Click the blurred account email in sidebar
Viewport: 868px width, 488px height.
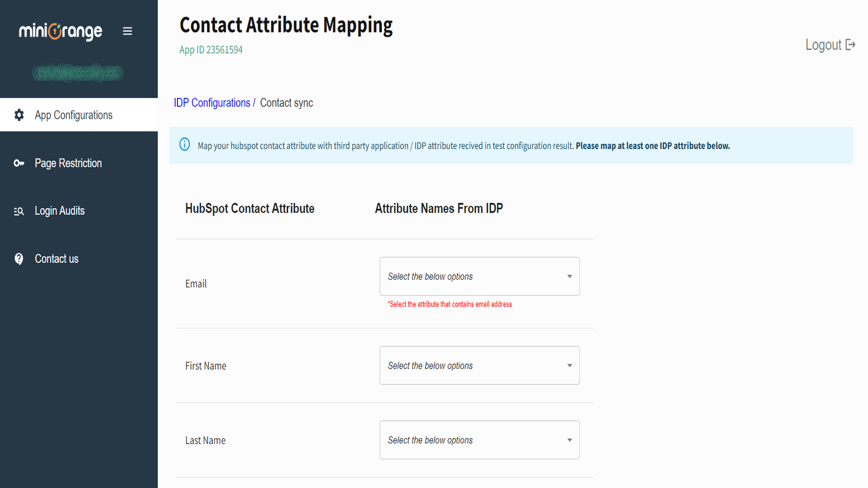(x=78, y=74)
